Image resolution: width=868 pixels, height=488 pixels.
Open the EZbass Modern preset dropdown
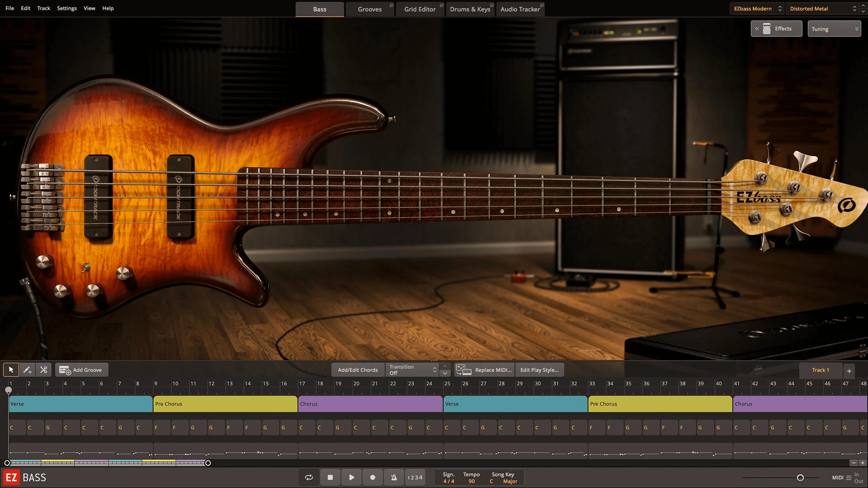point(756,8)
